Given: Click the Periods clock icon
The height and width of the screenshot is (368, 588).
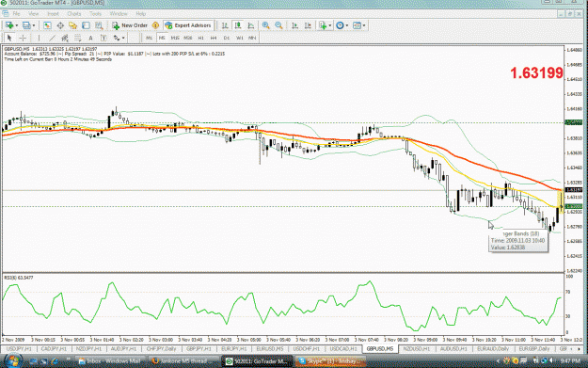Looking at the screenshot, I should 340,25.
